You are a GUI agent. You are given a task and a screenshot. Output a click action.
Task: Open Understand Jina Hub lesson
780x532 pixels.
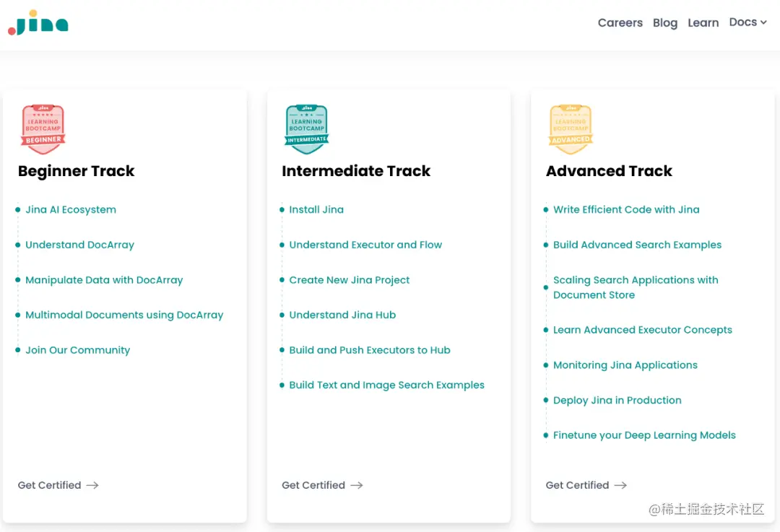pyautogui.click(x=342, y=315)
